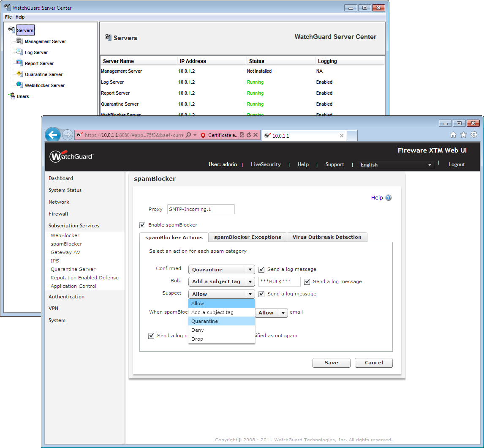Open the LiveSecurity link
Image resolution: width=484 pixels, height=448 pixels.
pos(266,164)
